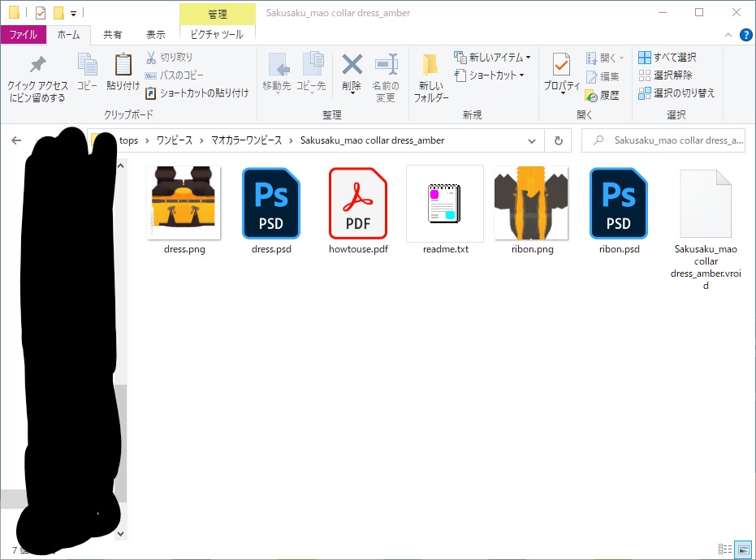
Task: Switch to 表示 ribbon tab
Action: click(x=156, y=35)
